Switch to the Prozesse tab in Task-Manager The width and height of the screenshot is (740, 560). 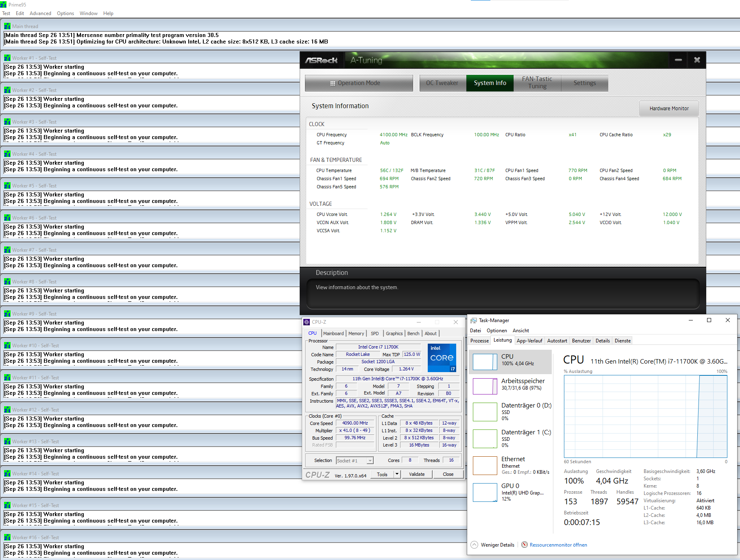tap(480, 341)
